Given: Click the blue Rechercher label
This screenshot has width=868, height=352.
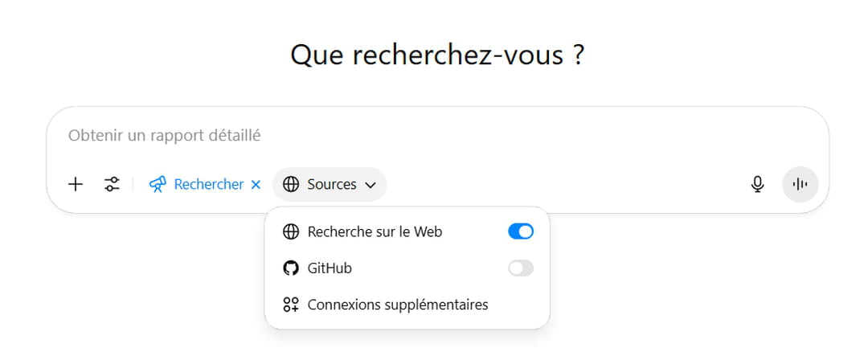Looking at the screenshot, I should (x=208, y=184).
